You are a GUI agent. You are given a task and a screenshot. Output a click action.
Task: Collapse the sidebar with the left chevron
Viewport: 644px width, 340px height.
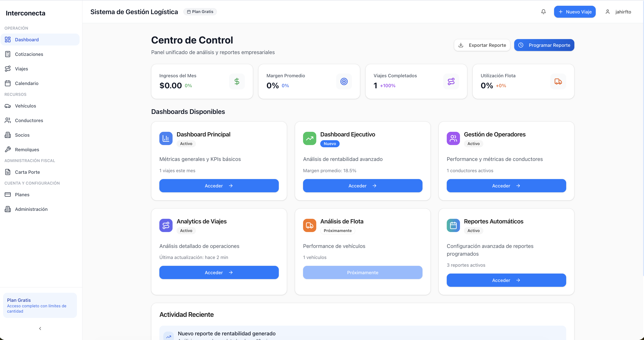(x=40, y=328)
